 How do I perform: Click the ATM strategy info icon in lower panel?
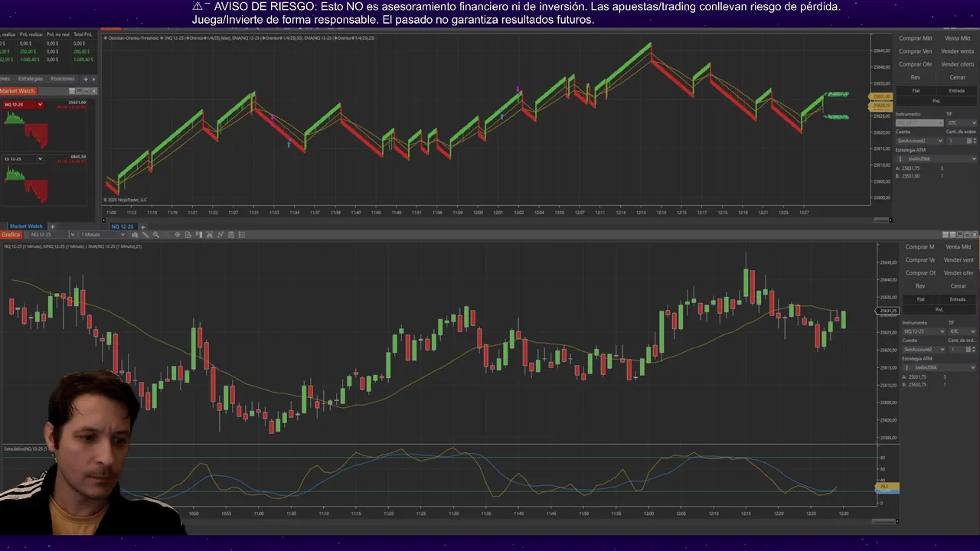[x=907, y=367]
